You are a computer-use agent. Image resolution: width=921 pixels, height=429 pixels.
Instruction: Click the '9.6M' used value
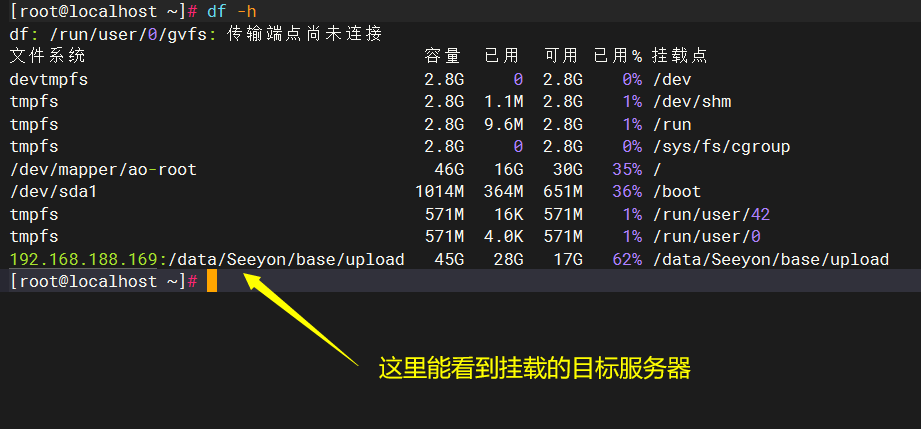(504, 125)
